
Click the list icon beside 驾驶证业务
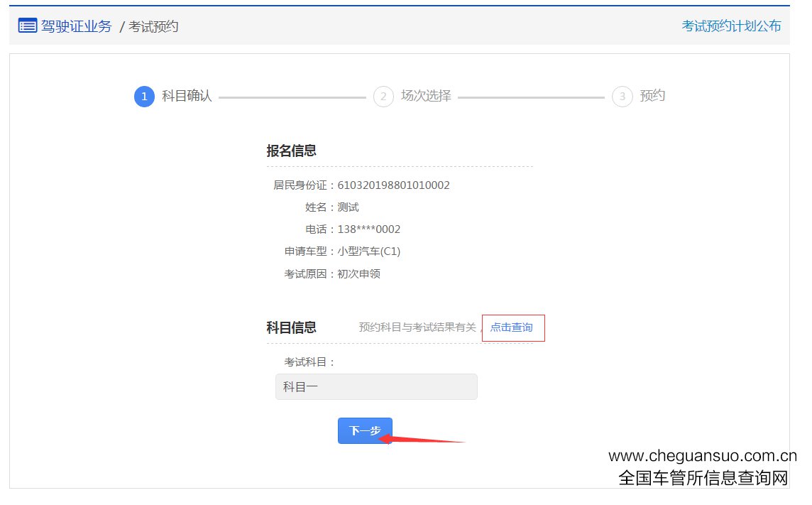pyautogui.click(x=27, y=26)
